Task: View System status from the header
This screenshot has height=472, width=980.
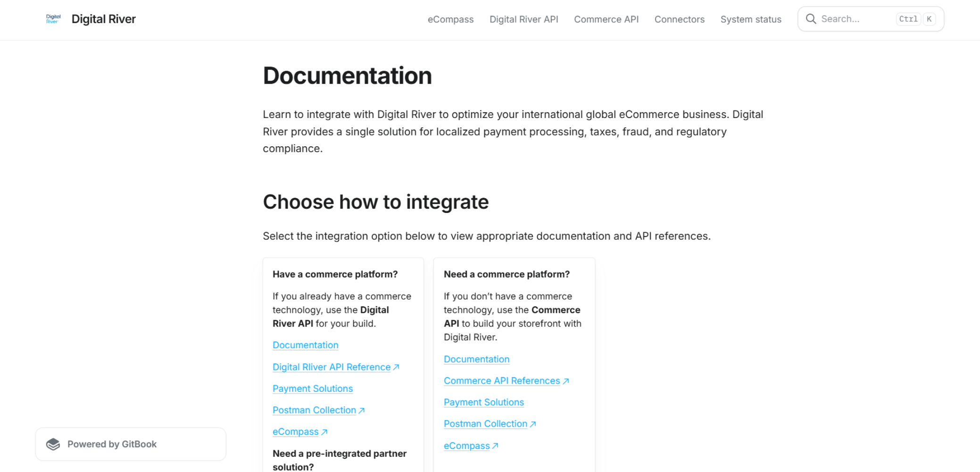Action: point(751,19)
